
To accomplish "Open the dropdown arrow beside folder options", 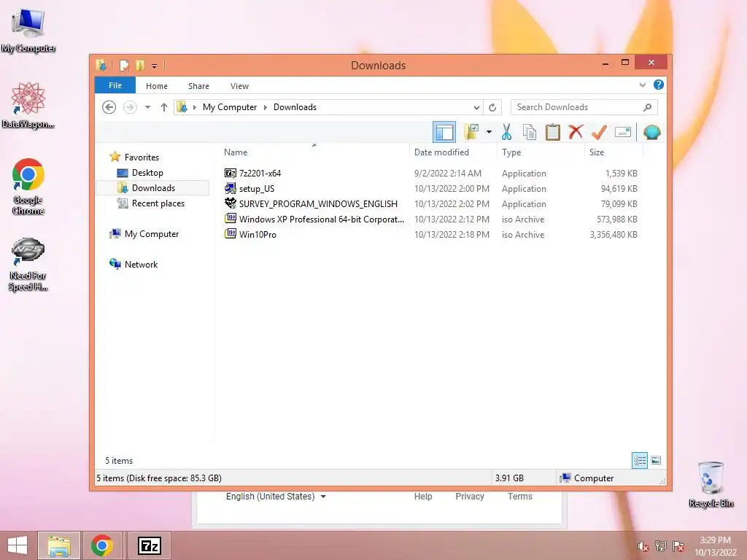I will [489, 132].
